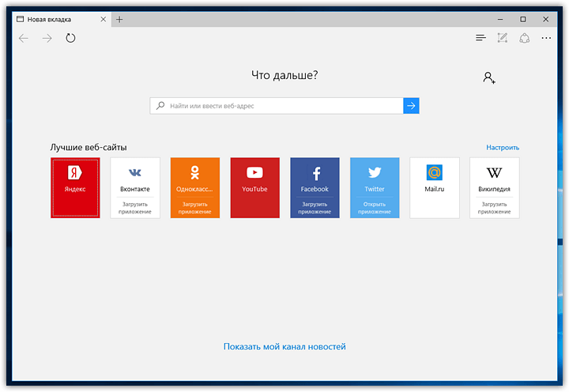This screenshot has height=392, width=569.
Task: Click 'Загрузить приложение' under Одноклассники
Action: coord(195,208)
